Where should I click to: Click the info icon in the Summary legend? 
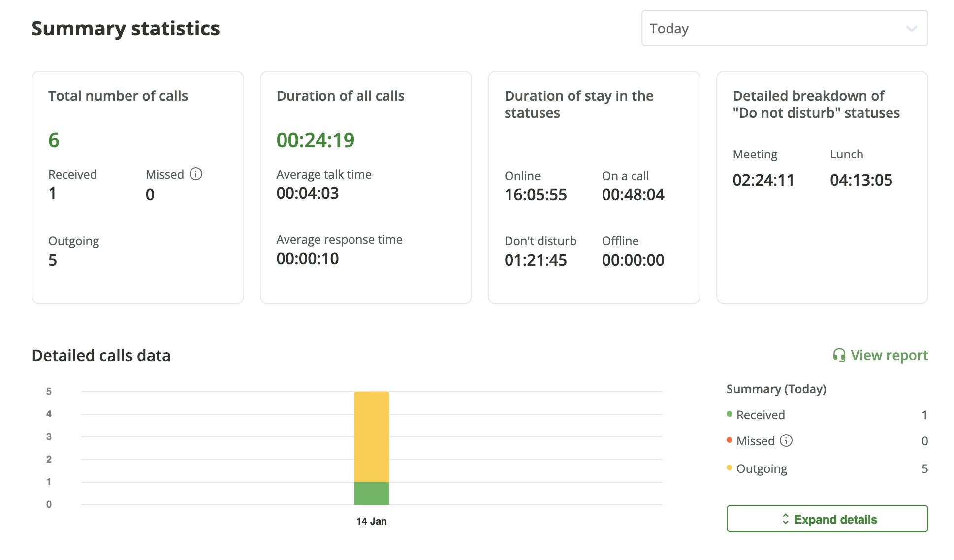pyautogui.click(x=786, y=441)
